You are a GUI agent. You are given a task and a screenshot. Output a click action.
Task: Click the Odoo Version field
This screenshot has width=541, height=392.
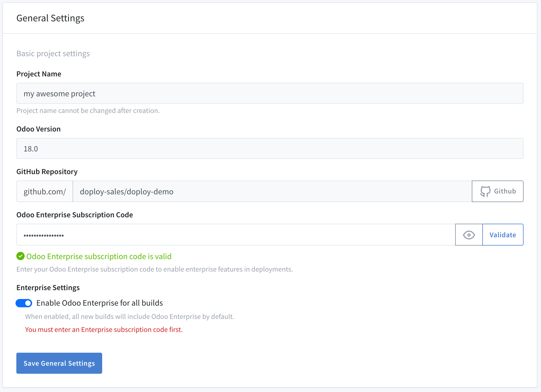point(270,149)
